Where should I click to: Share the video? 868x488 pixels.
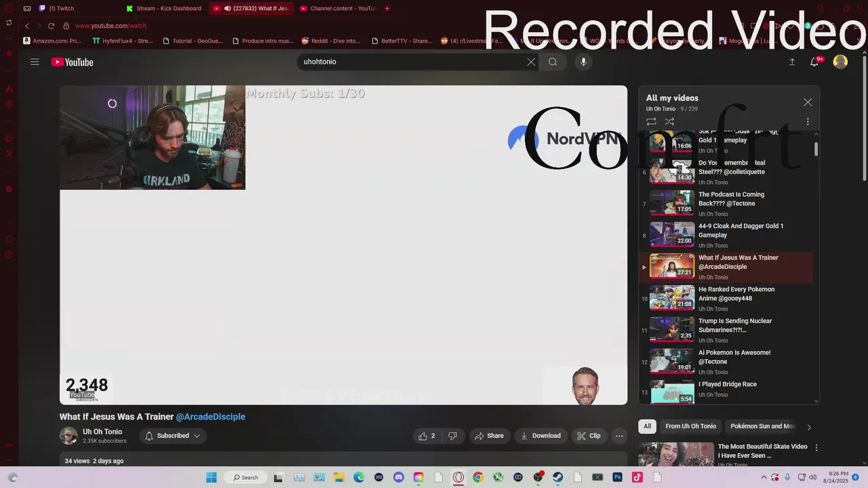[x=489, y=436]
